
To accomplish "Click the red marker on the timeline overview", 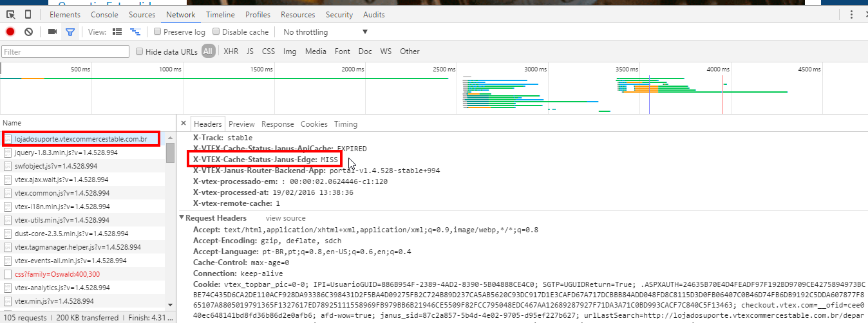I will click(722, 90).
